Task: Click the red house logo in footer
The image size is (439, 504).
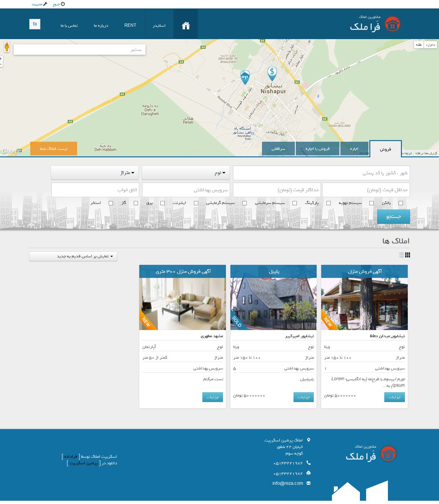Action: point(389,454)
